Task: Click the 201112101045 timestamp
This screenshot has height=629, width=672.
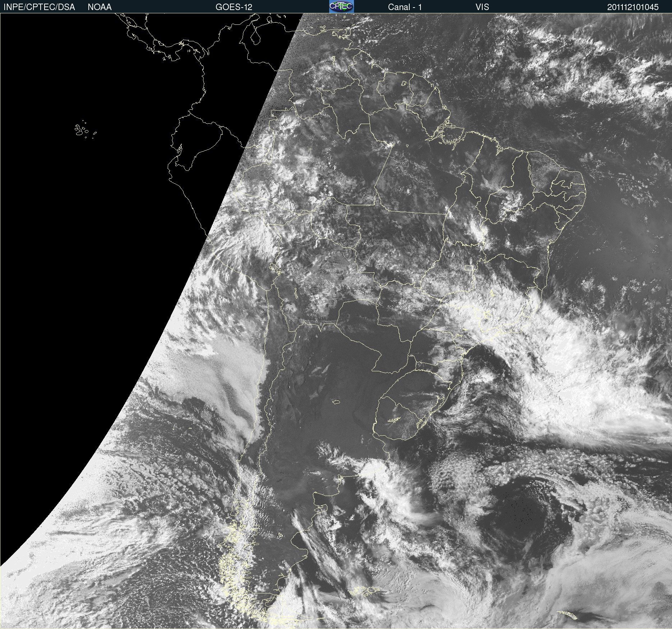Action: pos(633,7)
